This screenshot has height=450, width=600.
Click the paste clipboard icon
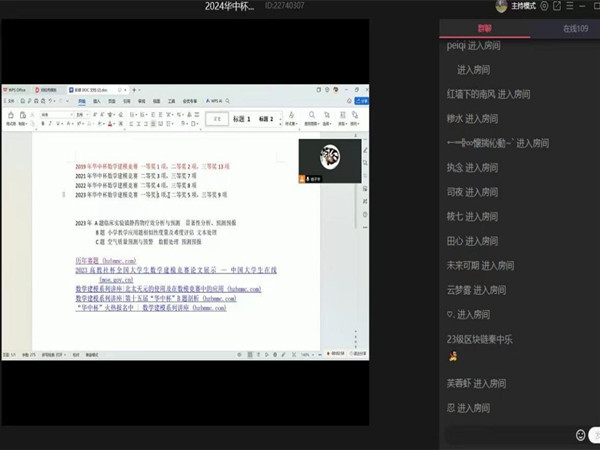(23, 115)
